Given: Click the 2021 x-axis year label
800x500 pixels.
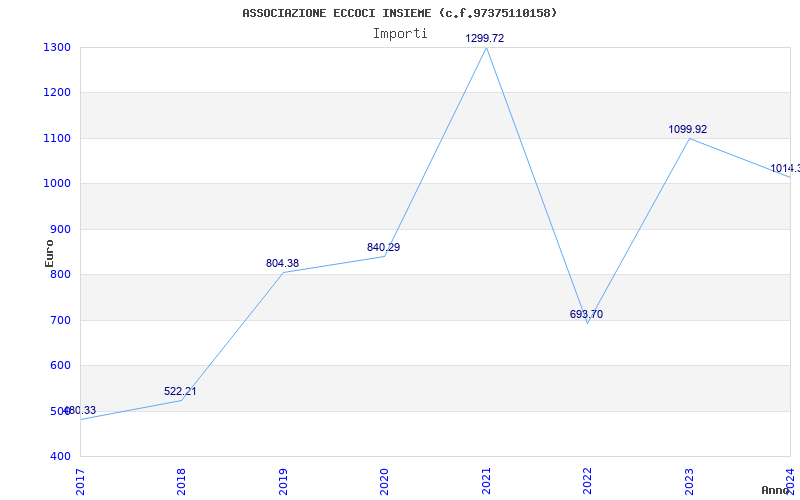Looking at the screenshot, I should click(486, 482).
